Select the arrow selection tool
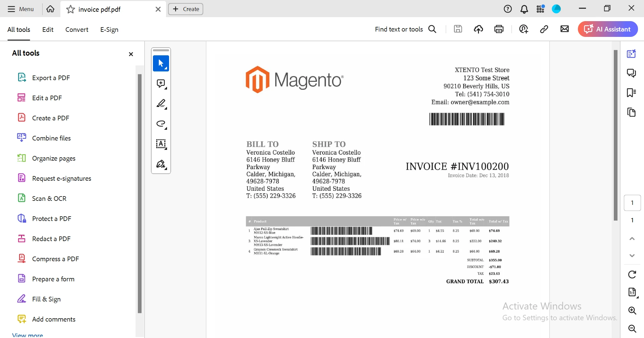 click(x=161, y=63)
